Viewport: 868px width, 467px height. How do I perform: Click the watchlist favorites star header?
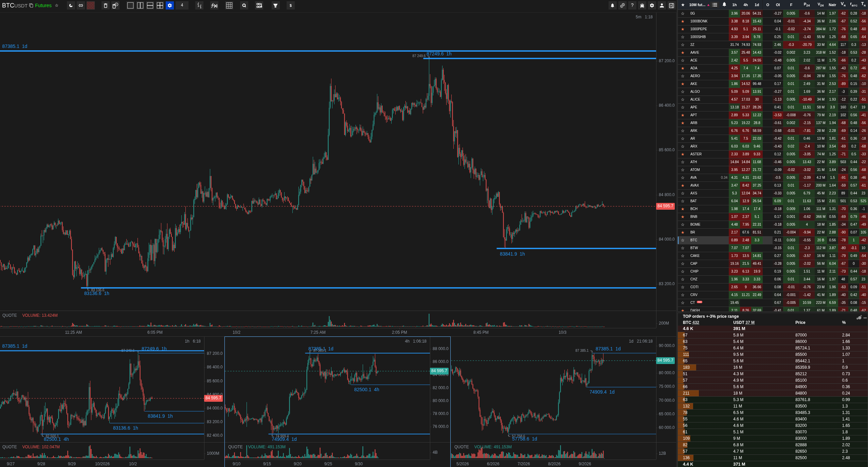click(x=683, y=5)
